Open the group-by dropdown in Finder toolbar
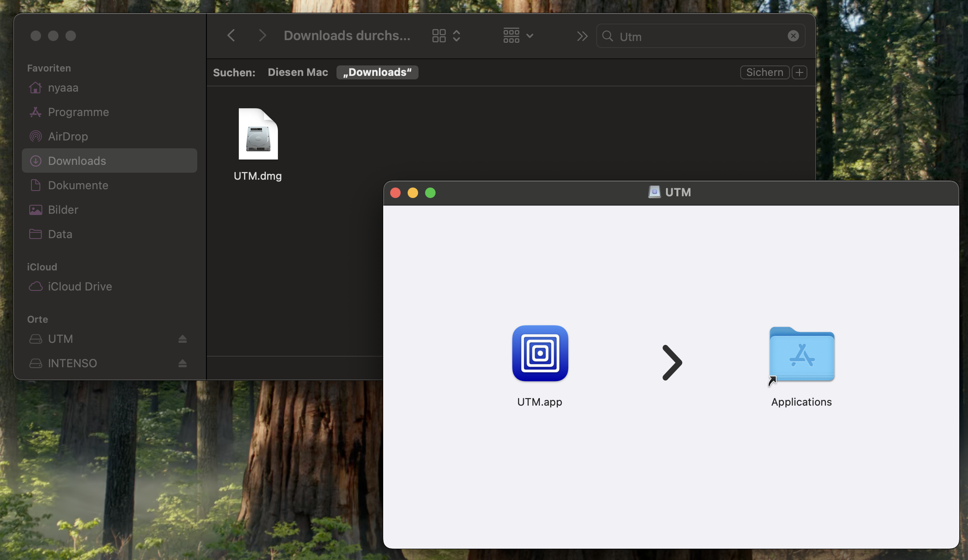Image resolution: width=968 pixels, height=560 pixels. (x=518, y=36)
